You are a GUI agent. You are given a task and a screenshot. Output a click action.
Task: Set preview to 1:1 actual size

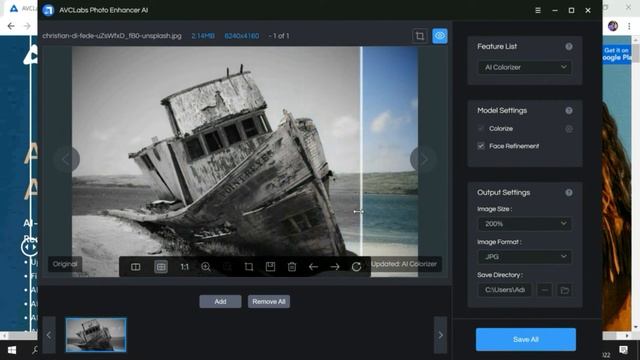tap(184, 267)
